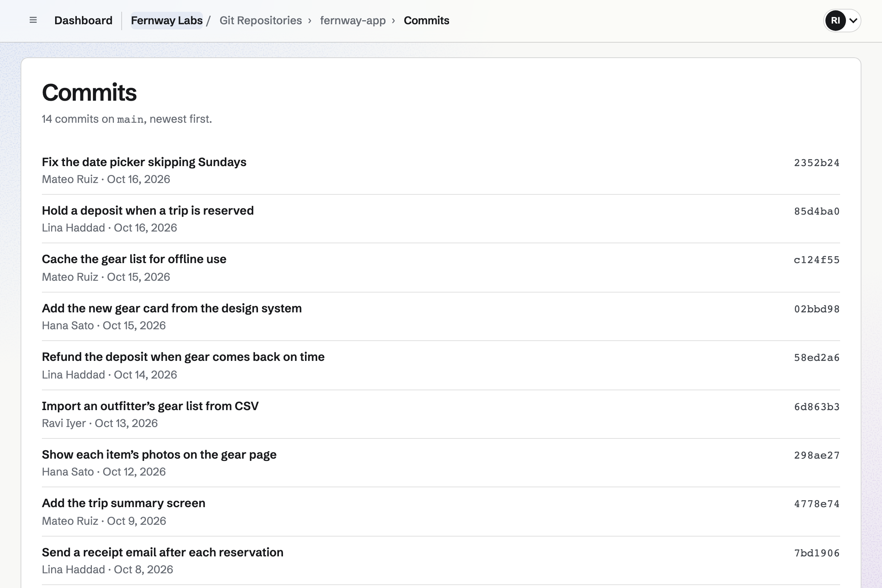882x588 pixels.
Task: Open 'Import an outfitter's gear list from CSV'
Action: click(150, 406)
